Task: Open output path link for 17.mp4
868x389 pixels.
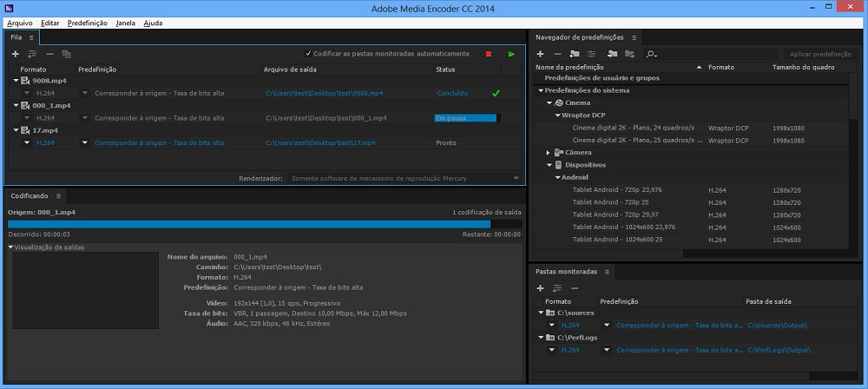Action: click(320, 142)
